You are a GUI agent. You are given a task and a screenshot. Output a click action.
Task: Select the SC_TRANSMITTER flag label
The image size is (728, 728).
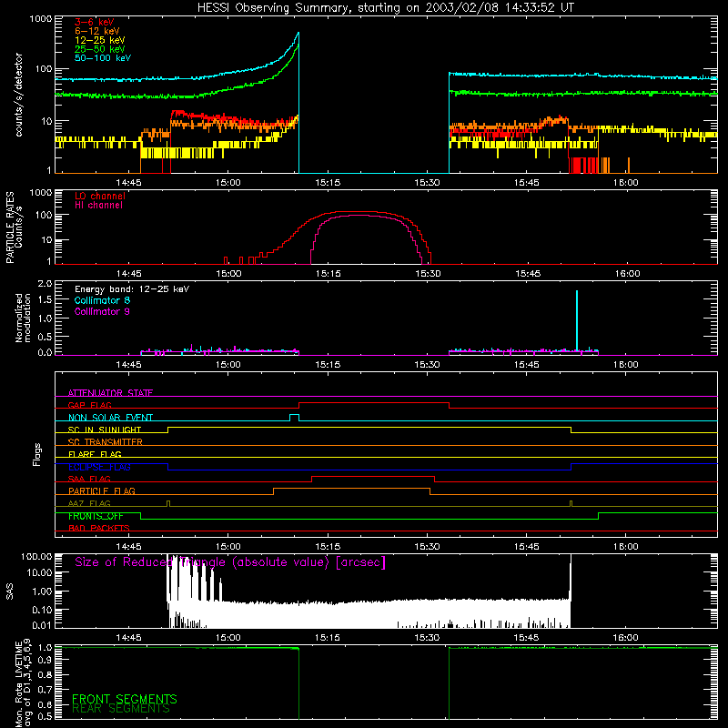(106, 442)
